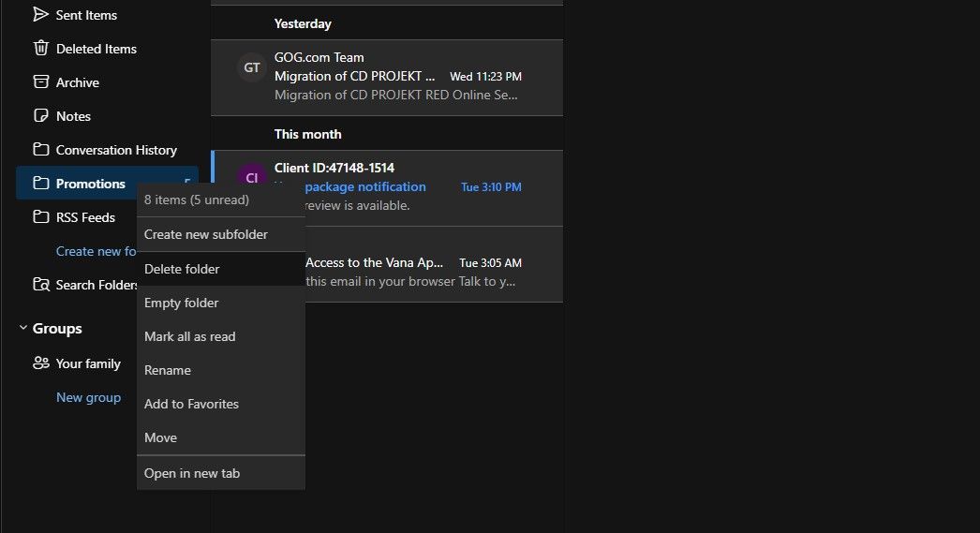Screen dimensions: 980x533
Task: Click the RSS Feeds folder icon
Action: click(40, 216)
